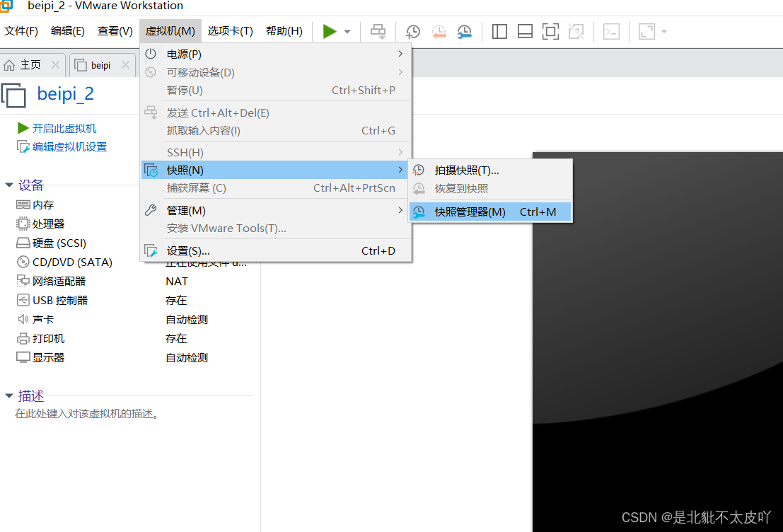
Task: Click the speaker icon beside 声卡
Action: pos(23,319)
